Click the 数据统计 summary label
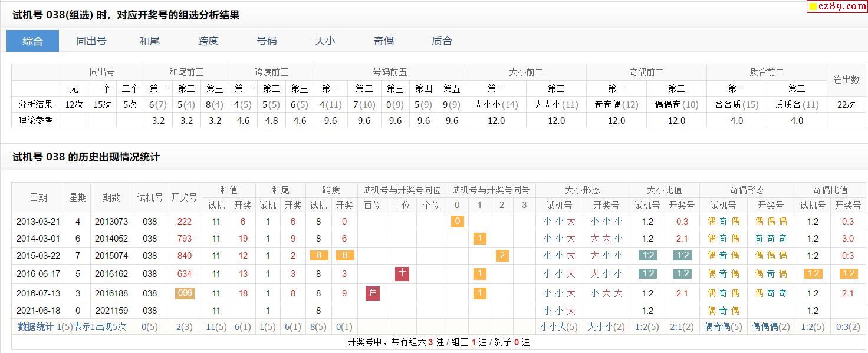 (x=35, y=326)
